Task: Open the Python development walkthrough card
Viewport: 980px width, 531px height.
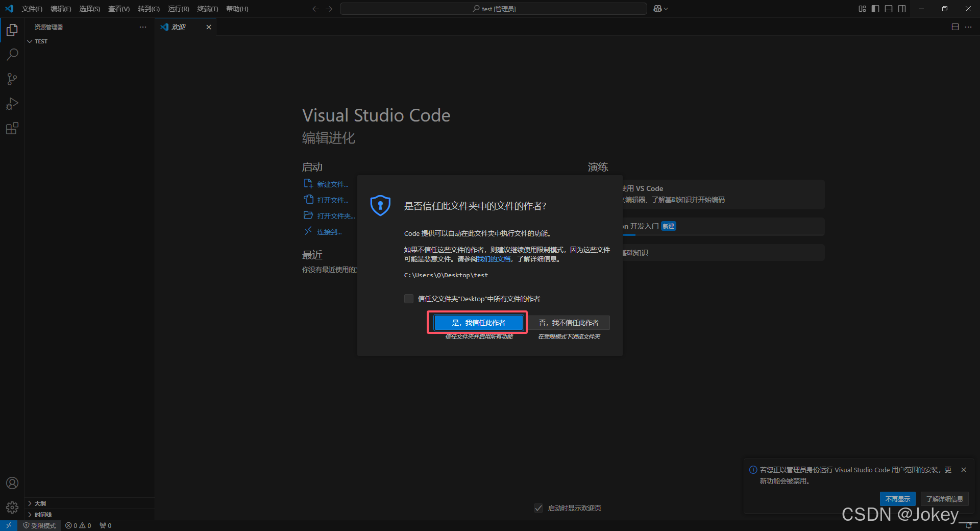Action: [x=723, y=226]
